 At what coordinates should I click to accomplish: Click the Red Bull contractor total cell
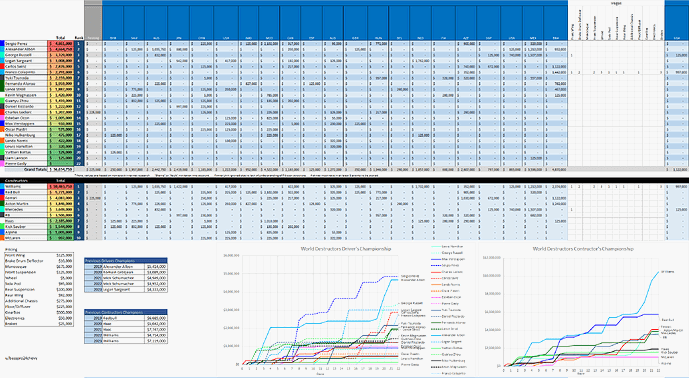pos(60,192)
